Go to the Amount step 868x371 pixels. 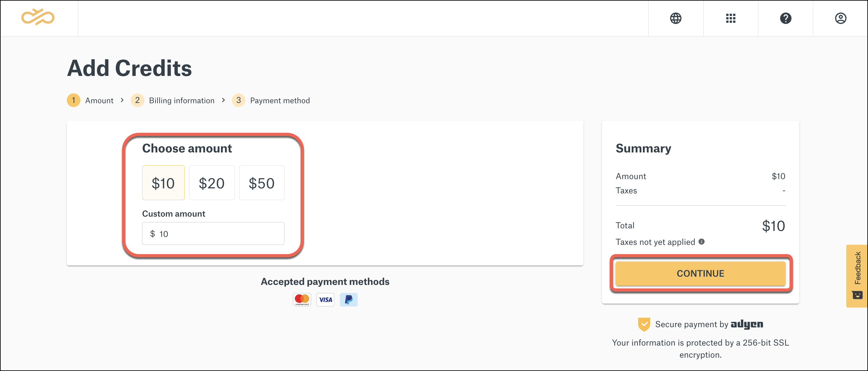[x=99, y=100]
